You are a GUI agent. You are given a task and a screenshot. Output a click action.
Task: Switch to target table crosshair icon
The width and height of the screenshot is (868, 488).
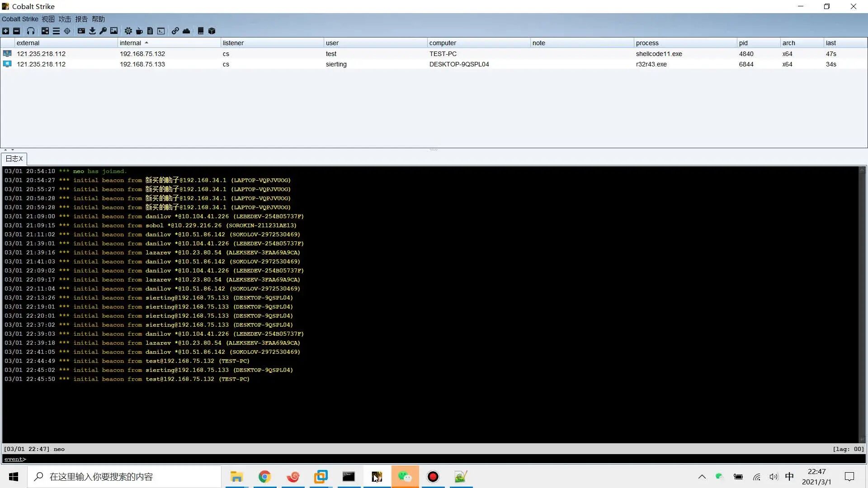tap(67, 31)
